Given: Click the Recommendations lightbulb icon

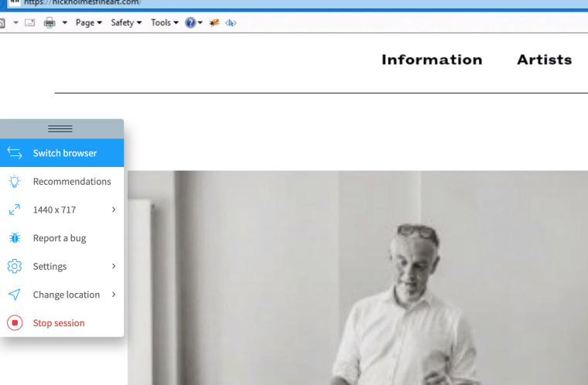Looking at the screenshot, I should pos(15,182).
